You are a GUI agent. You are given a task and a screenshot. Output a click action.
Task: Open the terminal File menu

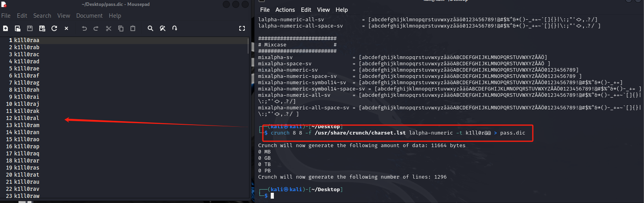click(265, 10)
